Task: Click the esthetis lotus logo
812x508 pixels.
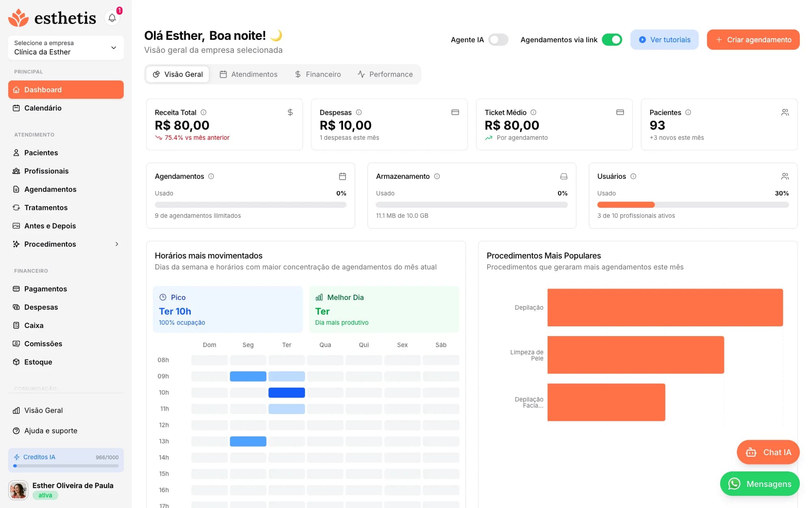Action: click(19, 18)
